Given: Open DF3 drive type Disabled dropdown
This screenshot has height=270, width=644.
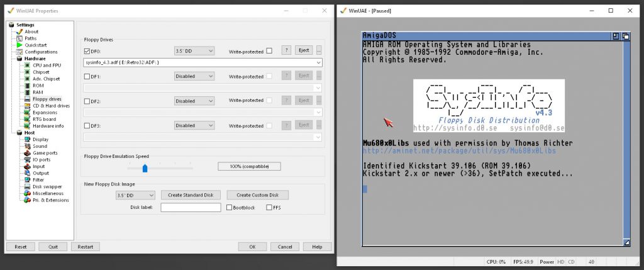Looking at the screenshot, I should pyautogui.click(x=194, y=125).
